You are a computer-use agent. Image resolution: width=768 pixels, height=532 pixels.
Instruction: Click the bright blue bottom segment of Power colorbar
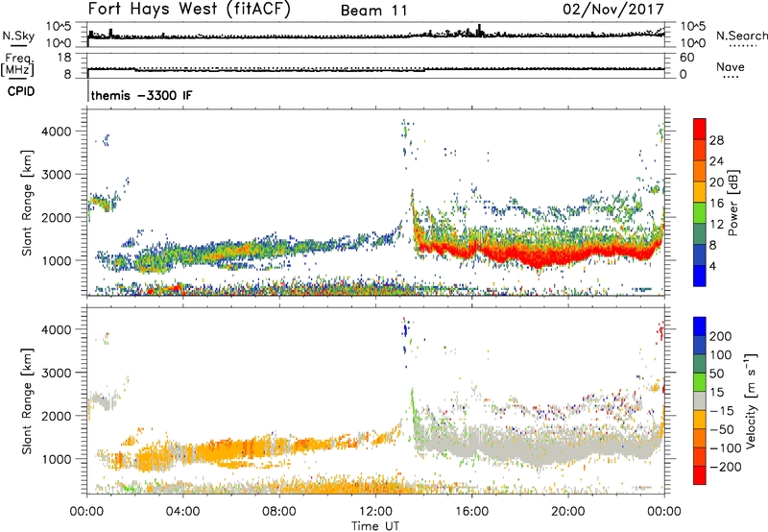700,276
